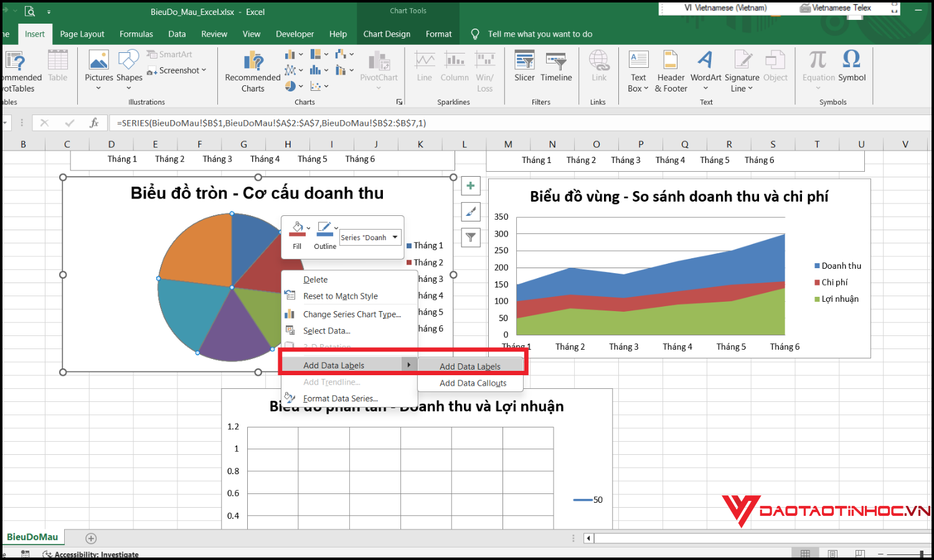Expand the Add Data Labels submenu arrow

click(408, 365)
